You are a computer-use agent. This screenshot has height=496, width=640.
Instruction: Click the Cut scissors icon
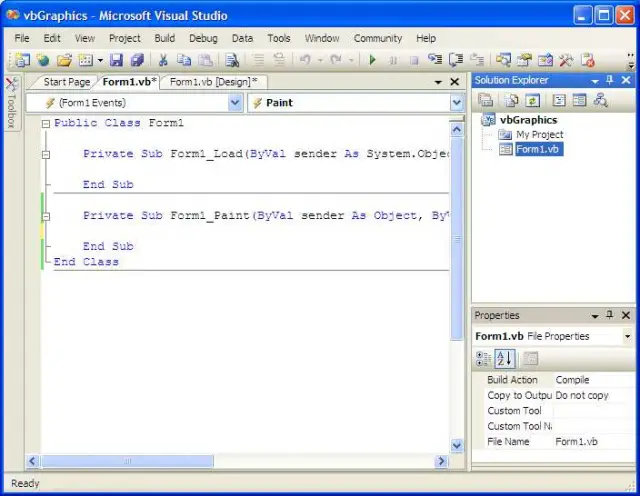(163, 60)
